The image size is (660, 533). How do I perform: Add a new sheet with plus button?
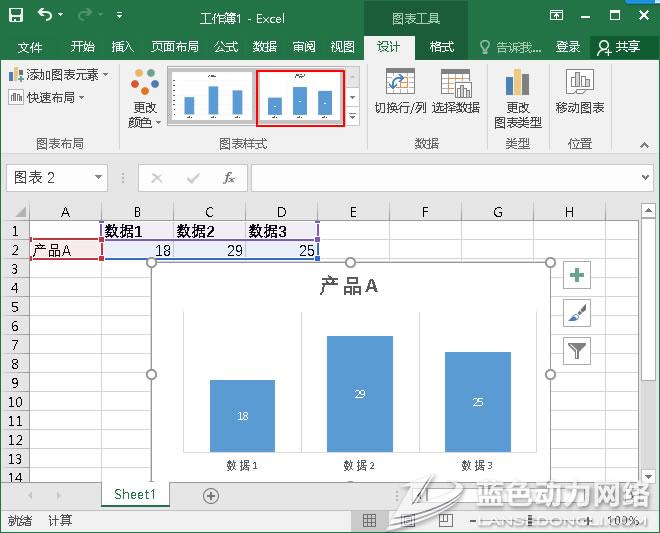pos(211,495)
